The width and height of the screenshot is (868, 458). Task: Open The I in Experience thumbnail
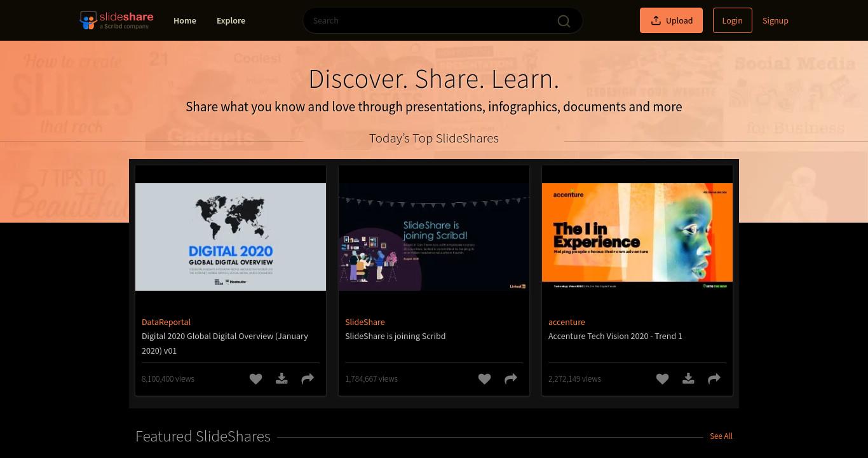click(x=637, y=237)
